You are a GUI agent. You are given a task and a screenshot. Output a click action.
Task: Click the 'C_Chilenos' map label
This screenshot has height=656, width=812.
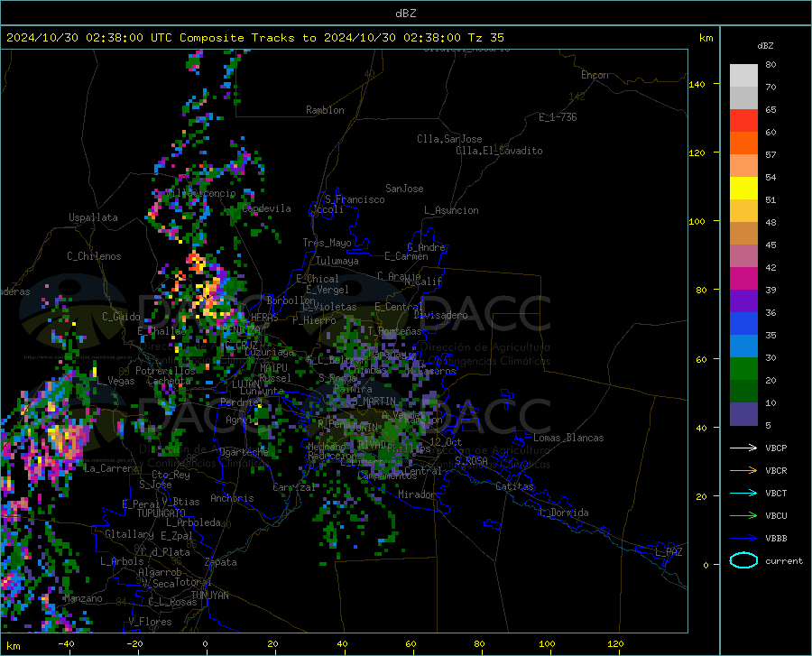pos(94,256)
